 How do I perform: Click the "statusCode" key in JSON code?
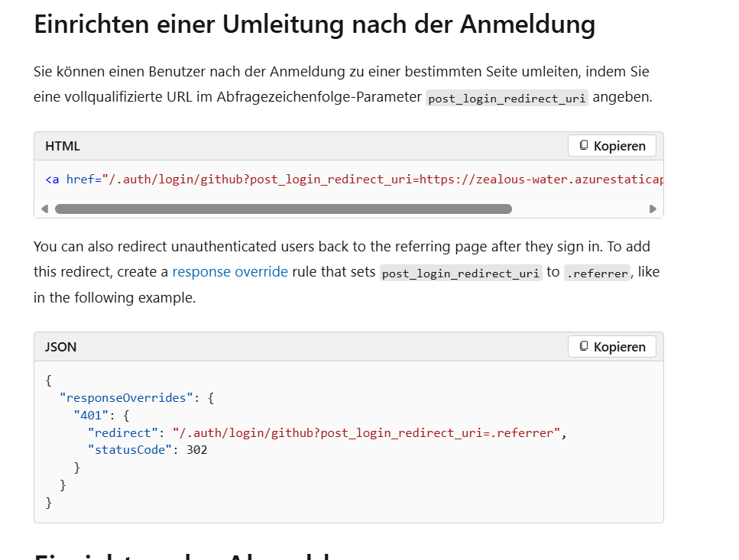[130, 450]
